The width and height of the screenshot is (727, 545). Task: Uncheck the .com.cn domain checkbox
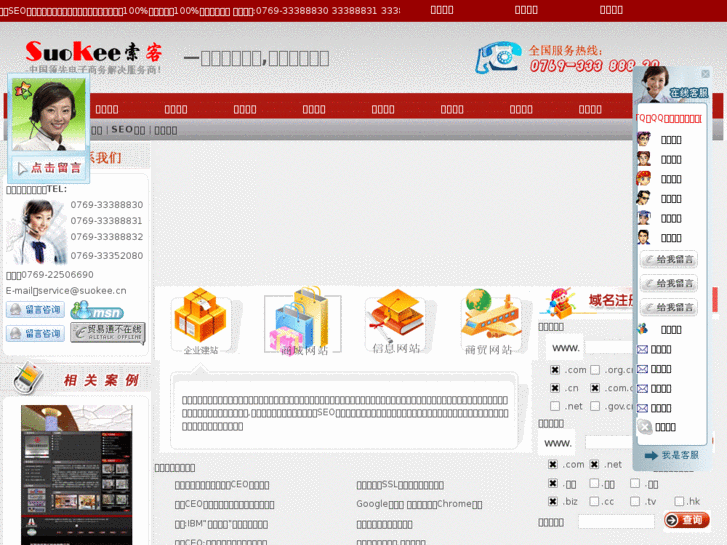coord(595,388)
